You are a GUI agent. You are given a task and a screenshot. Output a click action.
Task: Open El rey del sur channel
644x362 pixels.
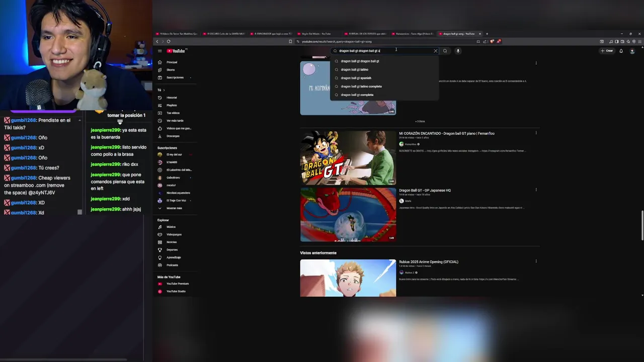click(x=174, y=154)
